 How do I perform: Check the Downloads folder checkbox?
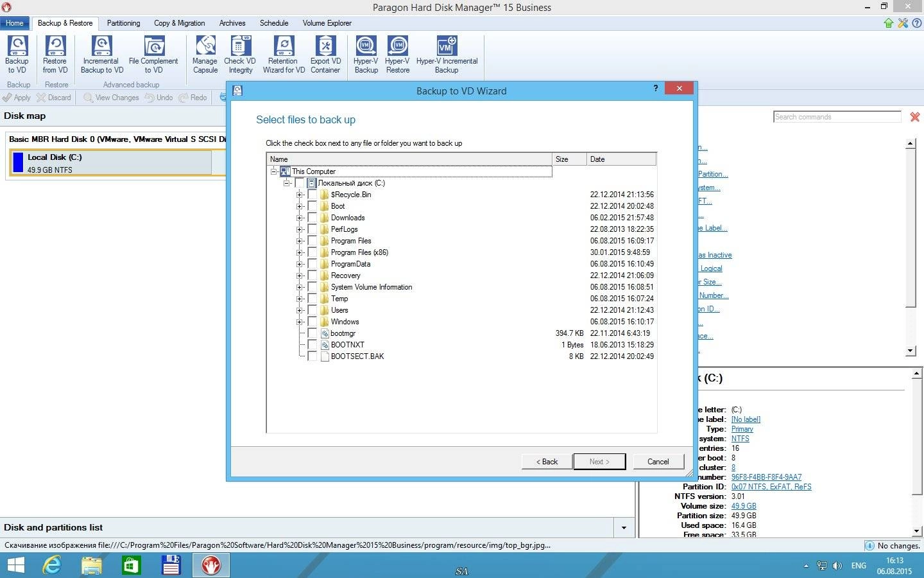(312, 218)
